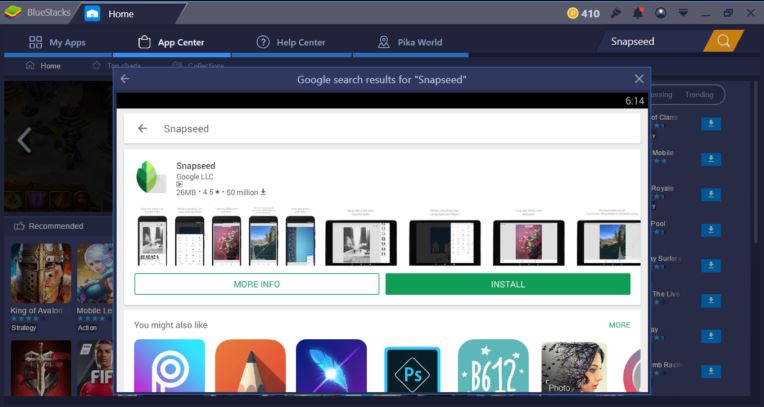Click the BlueStacks logo in title bar
This screenshot has width=764, height=407.
coord(13,13)
